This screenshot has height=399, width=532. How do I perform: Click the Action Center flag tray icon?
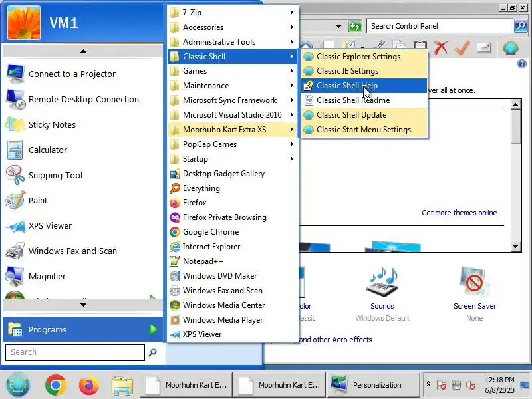tap(442, 385)
